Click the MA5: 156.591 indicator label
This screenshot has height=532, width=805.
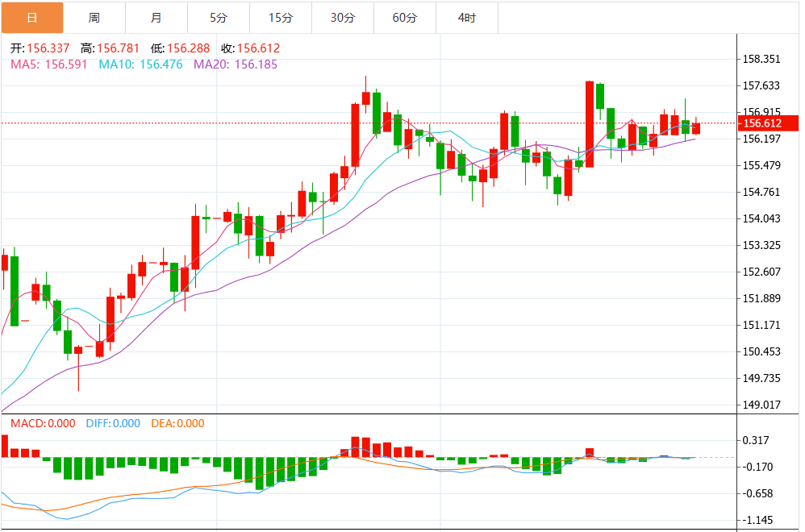pyautogui.click(x=48, y=64)
